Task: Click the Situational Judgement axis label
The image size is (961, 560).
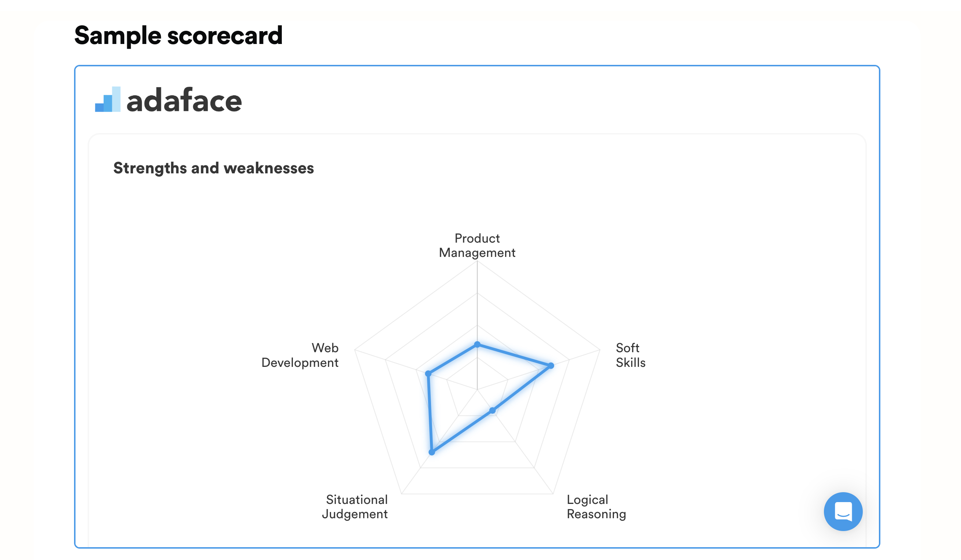Action: point(355,506)
